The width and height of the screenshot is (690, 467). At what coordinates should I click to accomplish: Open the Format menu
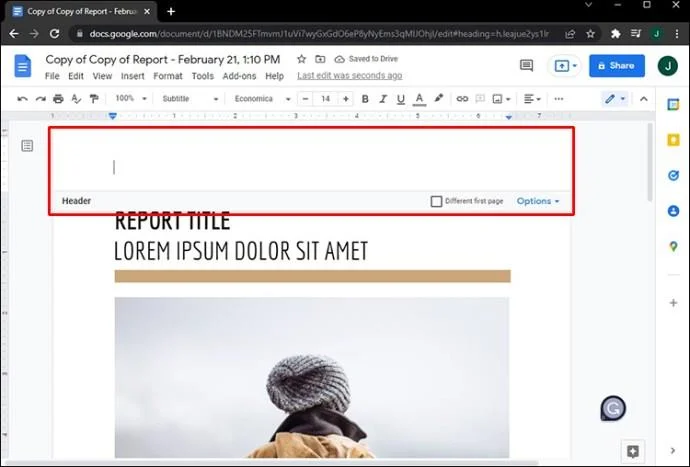pyautogui.click(x=168, y=76)
